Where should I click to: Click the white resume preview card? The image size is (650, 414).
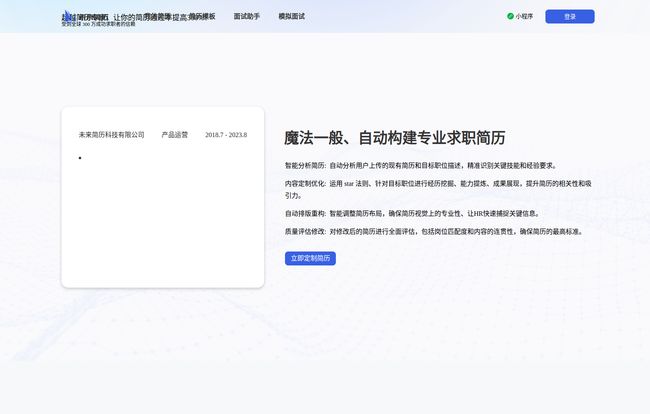point(162,197)
